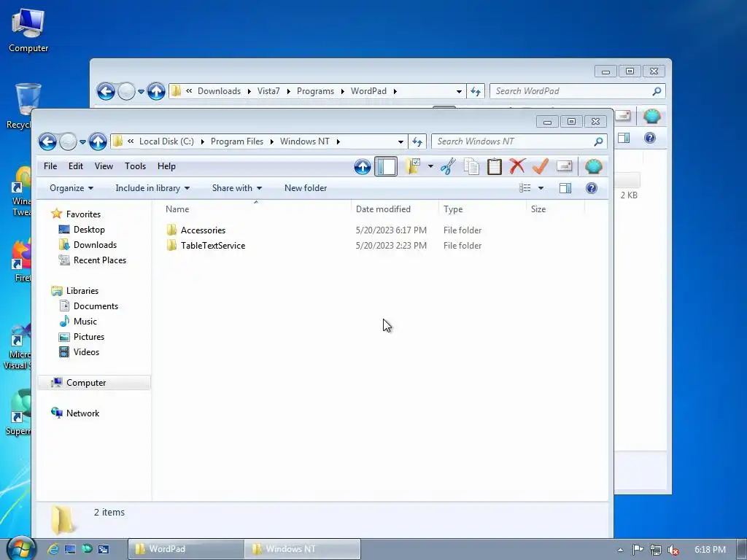Viewport: 747px width, 560px height.
Task: Click the New folder button
Action: tap(306, 188)
